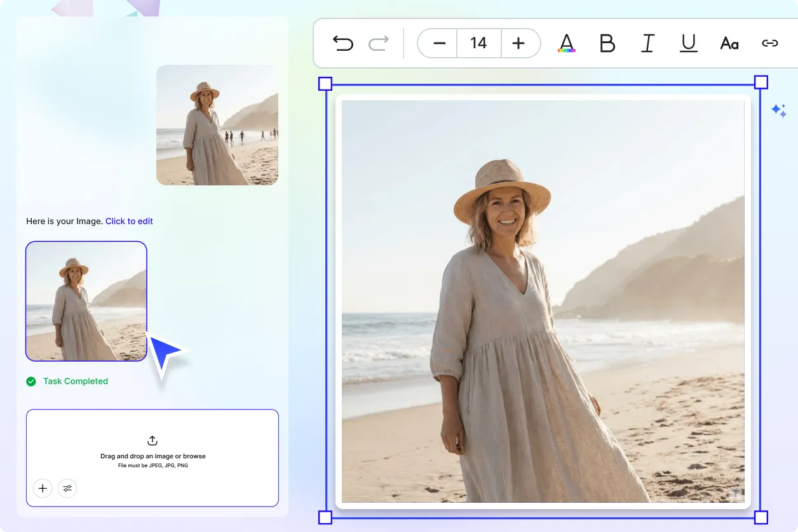Click the green Task Completed checkmark

30,381
